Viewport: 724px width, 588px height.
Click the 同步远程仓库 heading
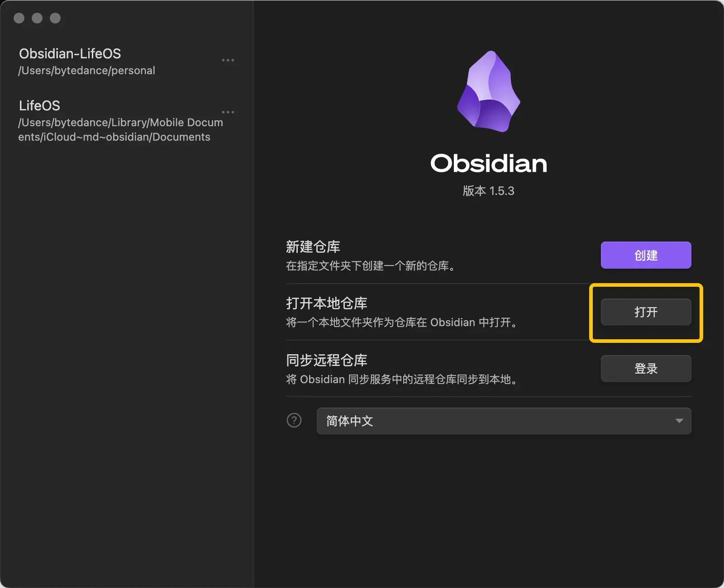[327, 360]
